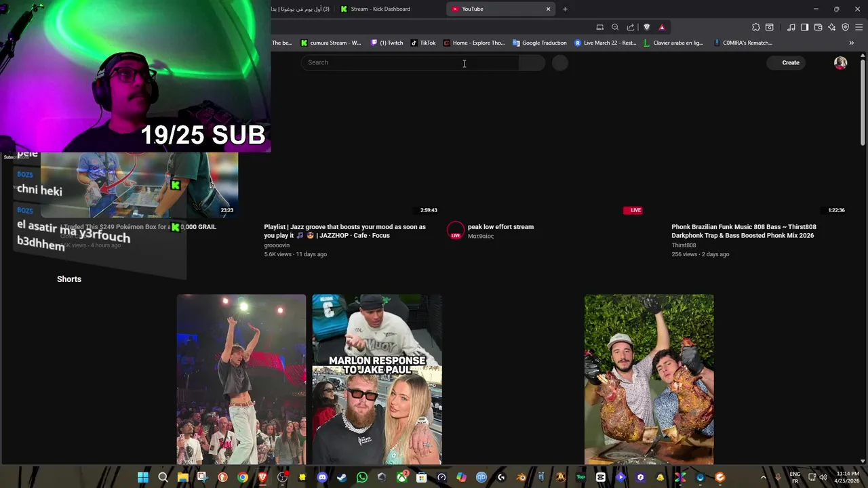Open File Explorer from the taskbar
Image resolution: width=868 pixels, height=488 pixels.
pos(182,477)
